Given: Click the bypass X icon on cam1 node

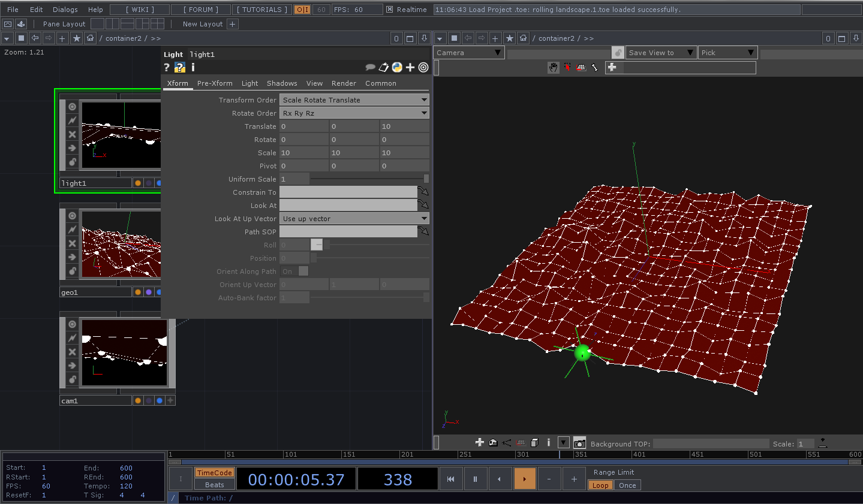Looking at the screenshot, I should 72,352.
